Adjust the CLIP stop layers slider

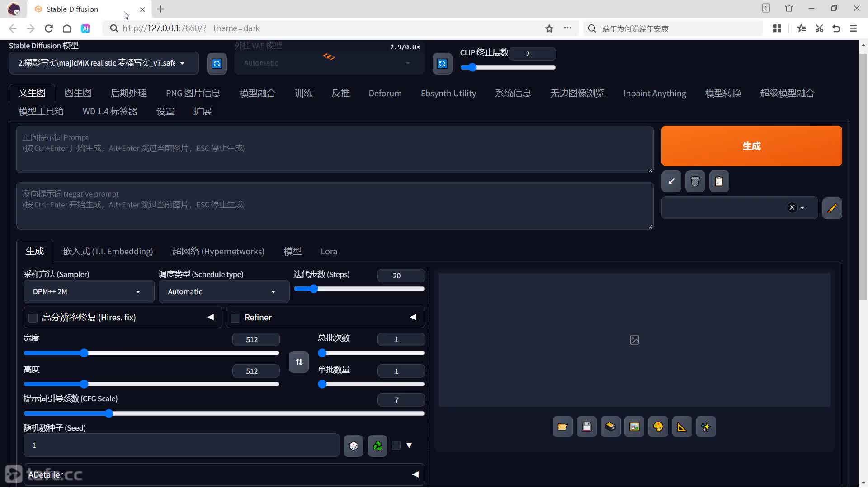[508, 67]
